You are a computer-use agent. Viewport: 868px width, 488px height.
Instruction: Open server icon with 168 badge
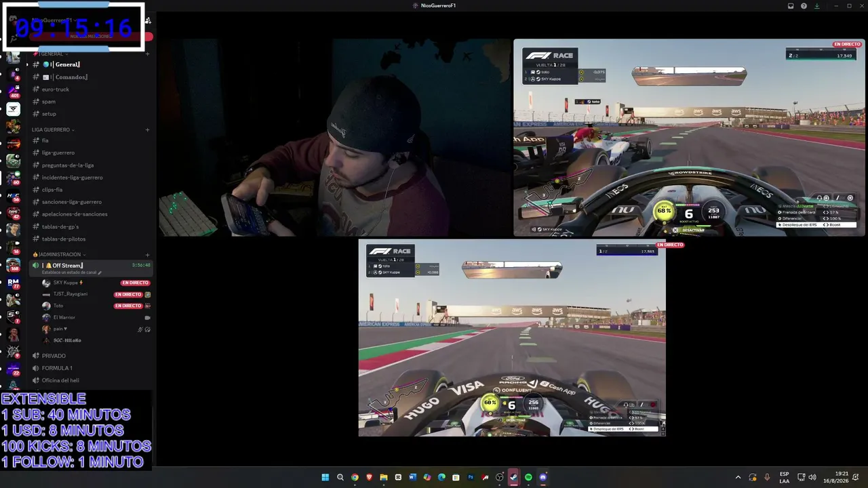tap(14, 264)
